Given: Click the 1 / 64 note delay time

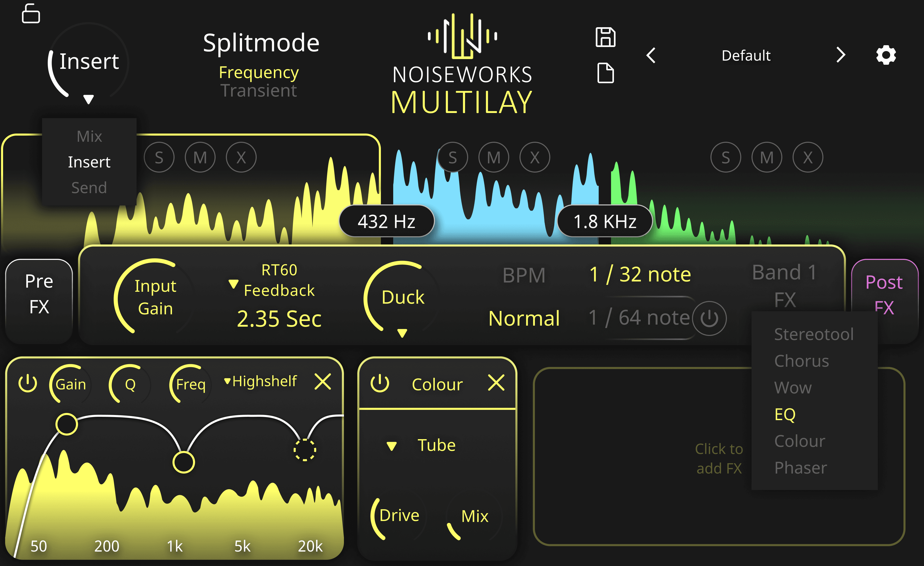Looking at the screenshot, I should click(639, 318).
